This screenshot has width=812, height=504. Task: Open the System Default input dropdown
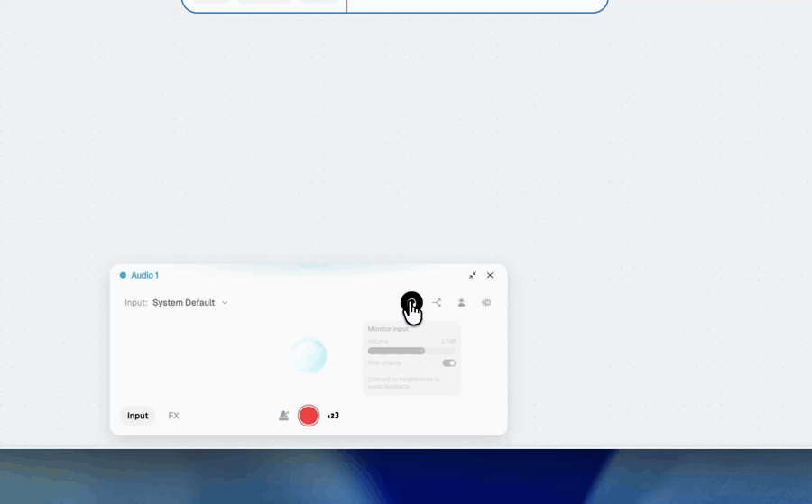point(190,303)
